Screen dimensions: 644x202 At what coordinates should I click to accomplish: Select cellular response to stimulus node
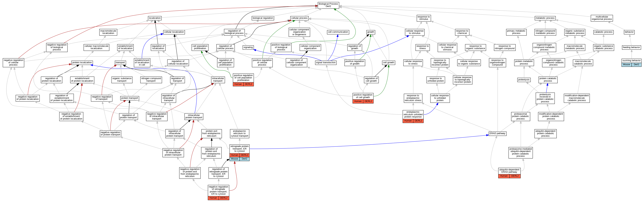(415, 32)
